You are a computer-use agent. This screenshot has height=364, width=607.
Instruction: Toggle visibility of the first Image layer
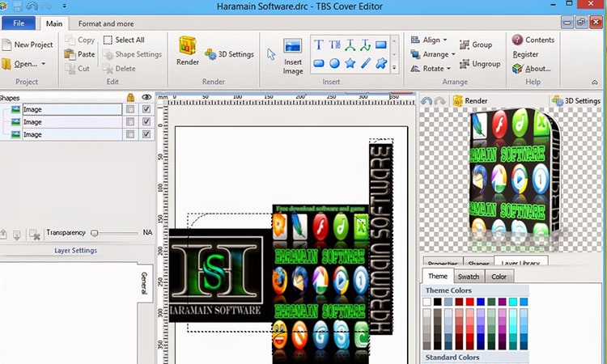point(146,109)
